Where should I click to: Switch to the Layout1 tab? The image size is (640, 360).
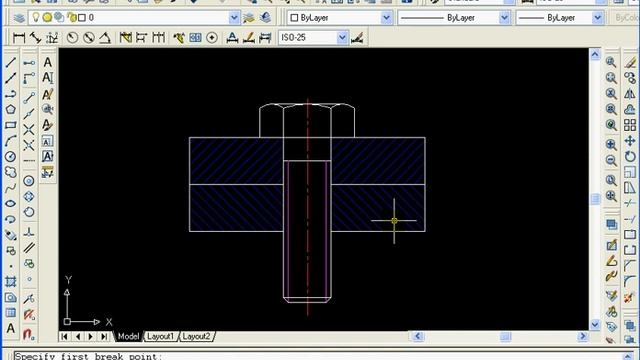160,336
